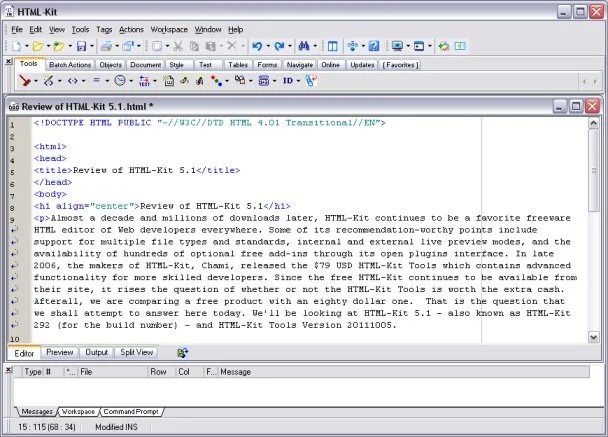Screen dimensions: 608x437
Task: Open the Actions menu
Action: tap(131, 29)
